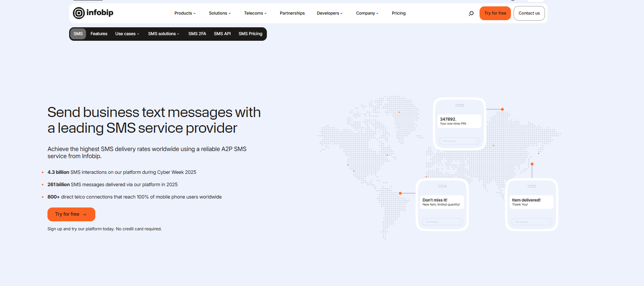Viewport: 644px width, 286px height.
Task: Expand the Telecoms menu
Action: click(x=255, y=13)
